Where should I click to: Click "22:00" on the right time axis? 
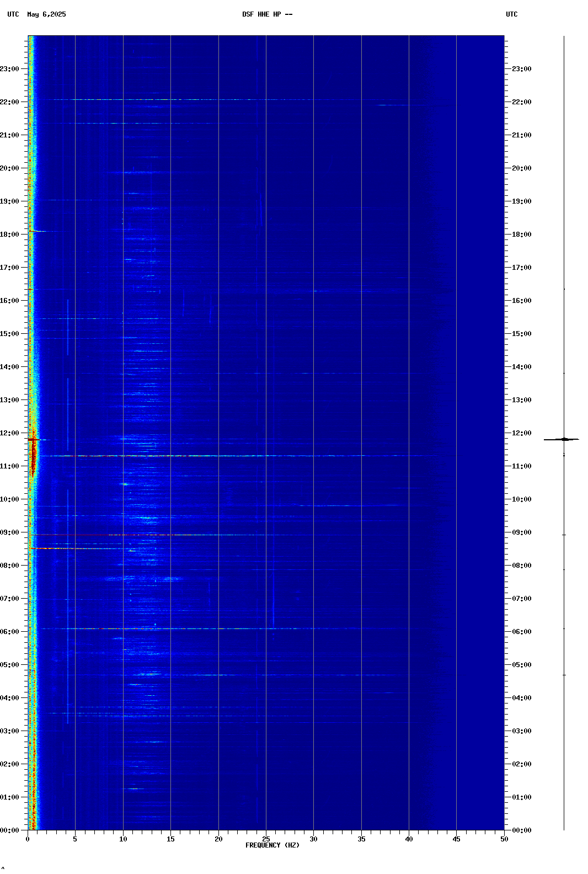coord(522,102)
